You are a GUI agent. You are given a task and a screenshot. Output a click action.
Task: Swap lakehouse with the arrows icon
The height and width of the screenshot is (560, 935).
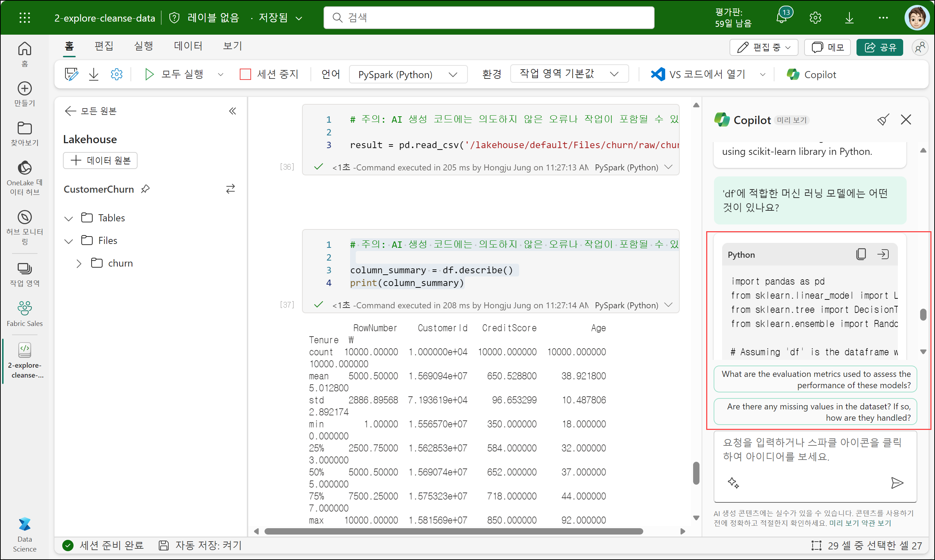(230, 189)
